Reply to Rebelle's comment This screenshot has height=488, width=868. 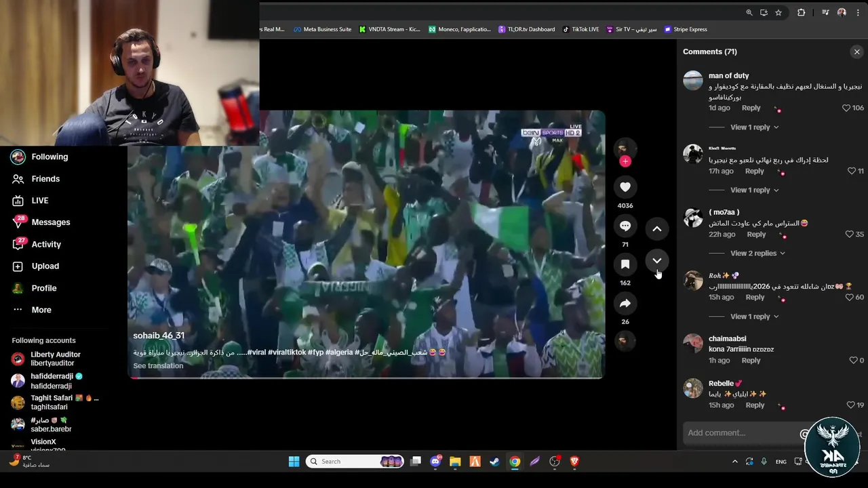(x=755, y=405)
